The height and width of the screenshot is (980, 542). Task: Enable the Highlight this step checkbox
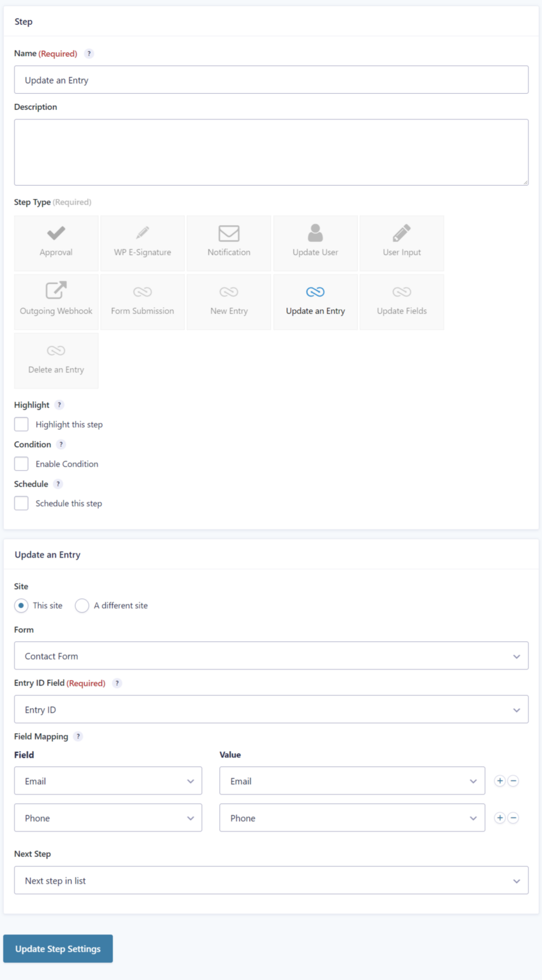click(x=21, y=424)
